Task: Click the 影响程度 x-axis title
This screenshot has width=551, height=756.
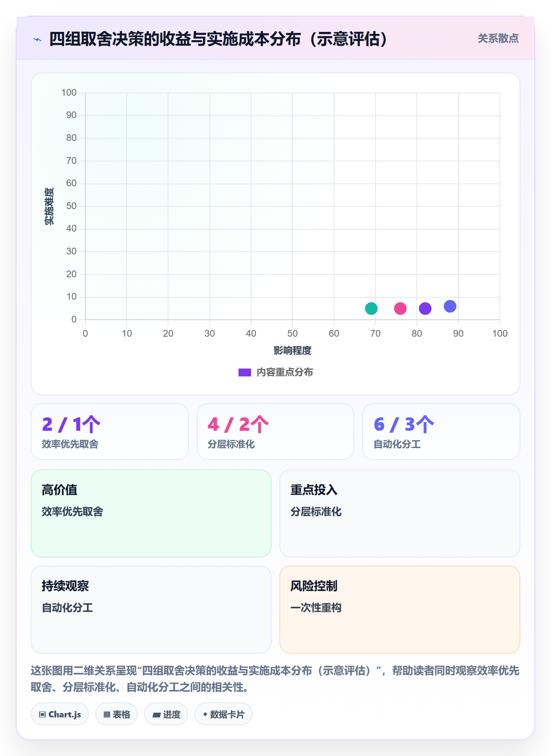Action: click(x=292, y=350)
